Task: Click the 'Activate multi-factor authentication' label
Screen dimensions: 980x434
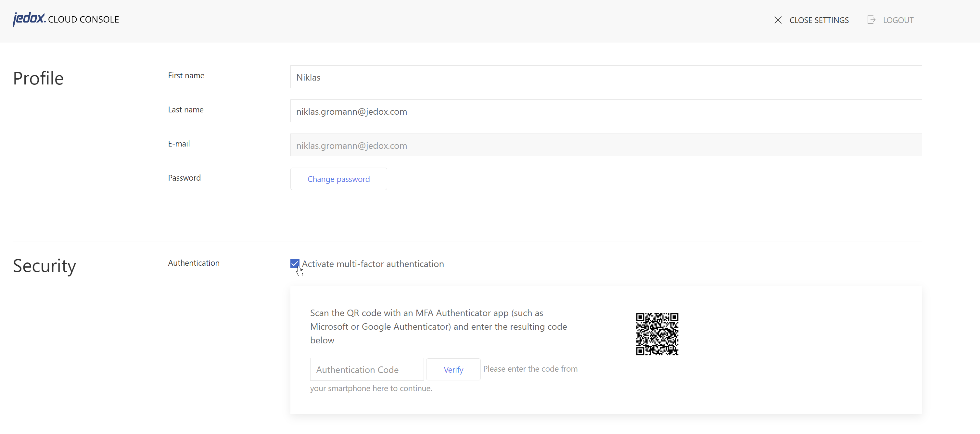Action: (373, 264)
